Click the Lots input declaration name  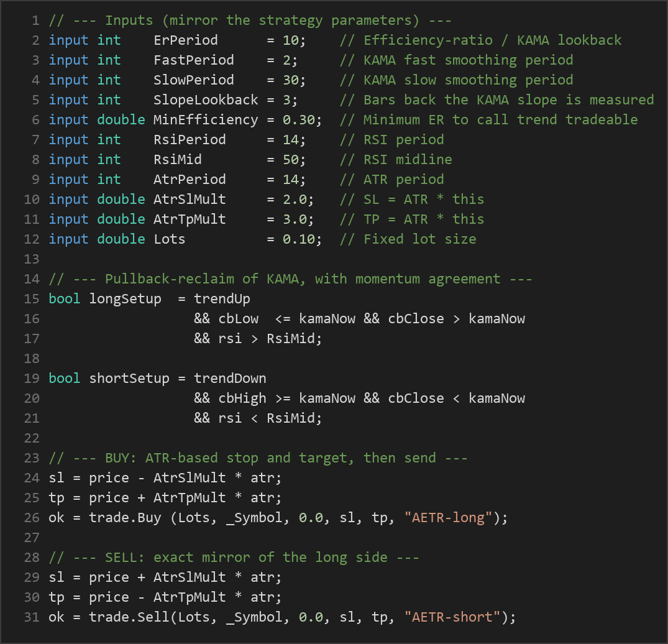[169, 239]
